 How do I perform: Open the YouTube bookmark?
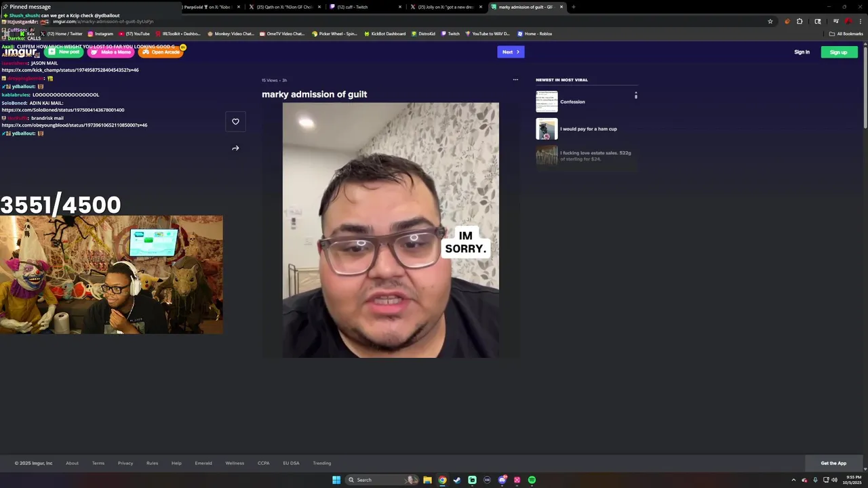pyautogui.click(x=134, y=34)
